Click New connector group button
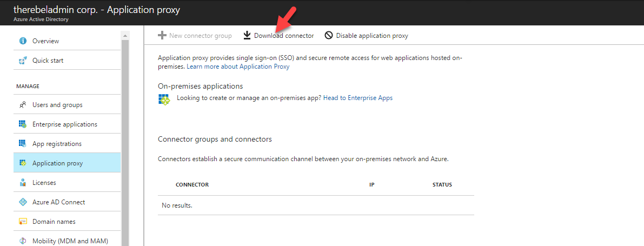This screenshot has width=644, height=246. pyautogui.click(x=195, y=36)
